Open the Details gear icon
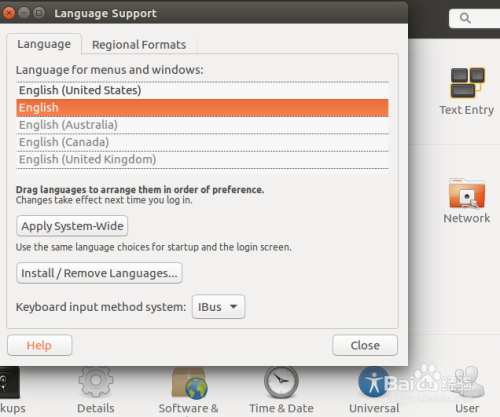This screenshot has width=500, height=417. pos(96,381)
